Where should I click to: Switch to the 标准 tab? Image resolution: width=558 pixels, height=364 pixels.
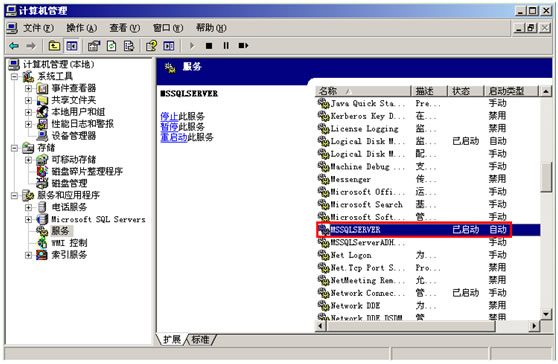point(200,339)
